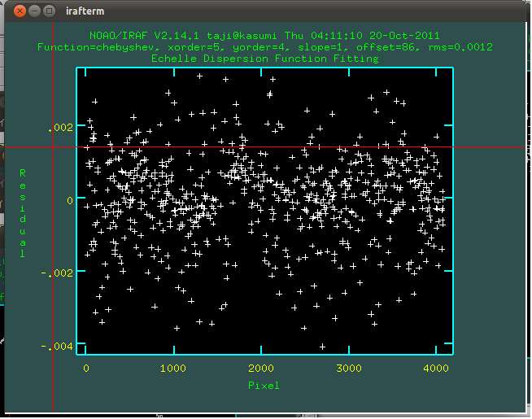Click the 3000 x-axis tick label

coord(349,368)
